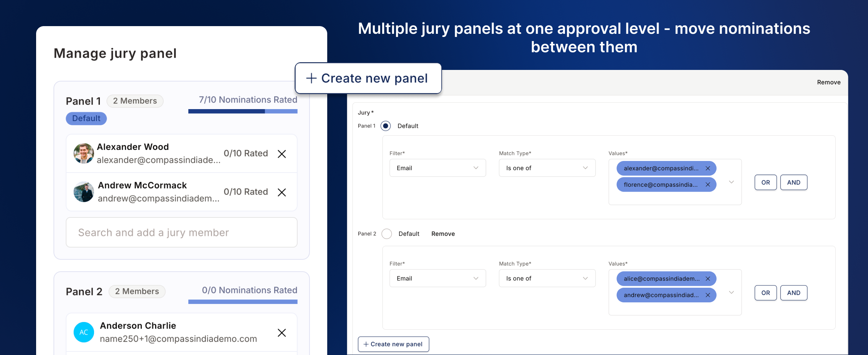Click the Default badge on Panel 1
This screenshot has width=868, height=355.
tap(86, 118)
